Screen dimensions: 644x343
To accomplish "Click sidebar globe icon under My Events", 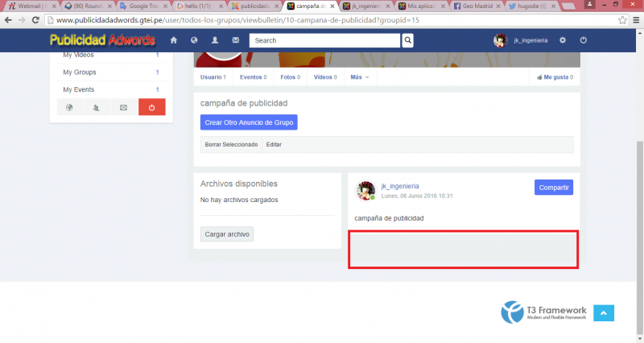I will tap(69, 107).
